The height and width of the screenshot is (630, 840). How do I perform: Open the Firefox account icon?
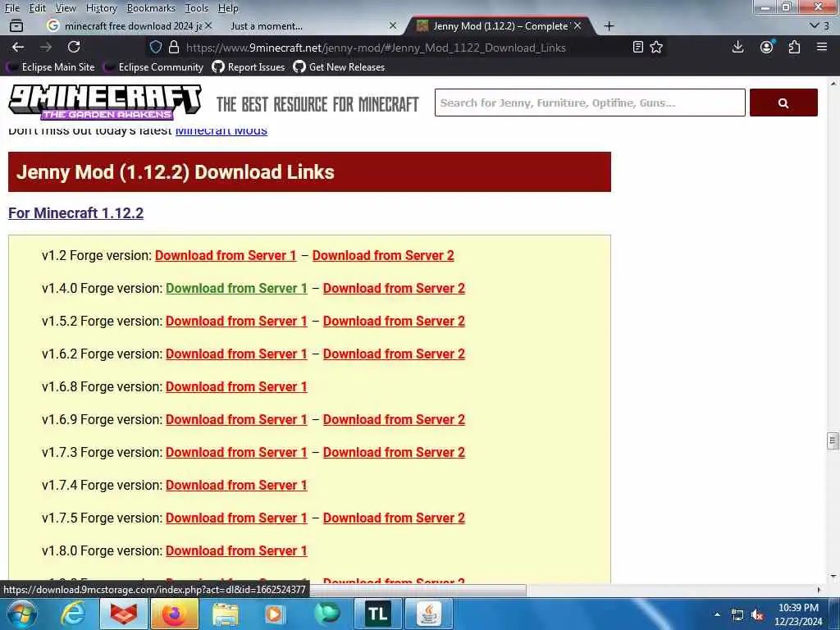[767, 47]
